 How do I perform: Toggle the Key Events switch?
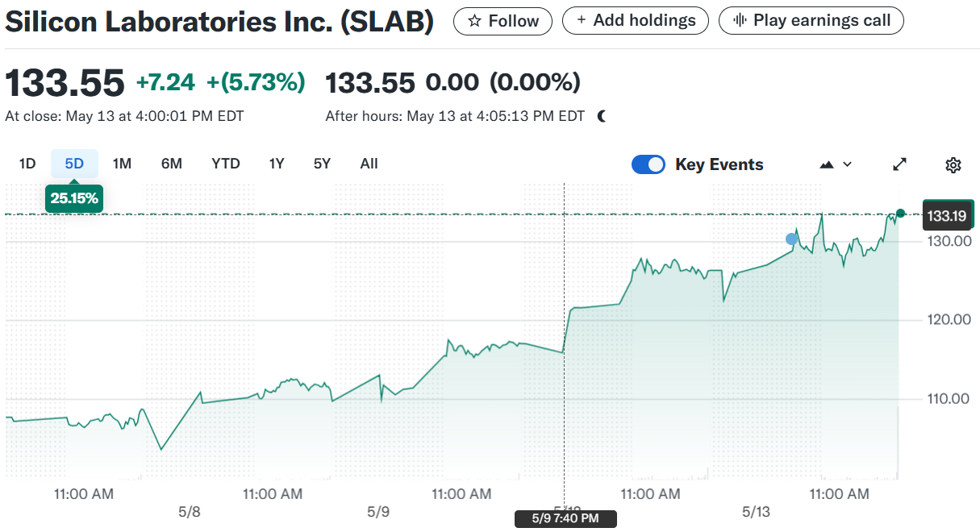[648, 164]
